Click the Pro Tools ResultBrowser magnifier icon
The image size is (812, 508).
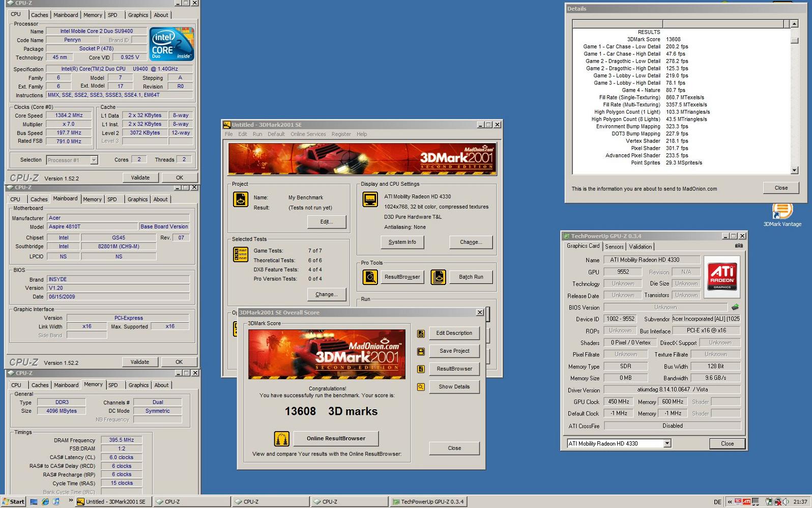pos(370,277)
